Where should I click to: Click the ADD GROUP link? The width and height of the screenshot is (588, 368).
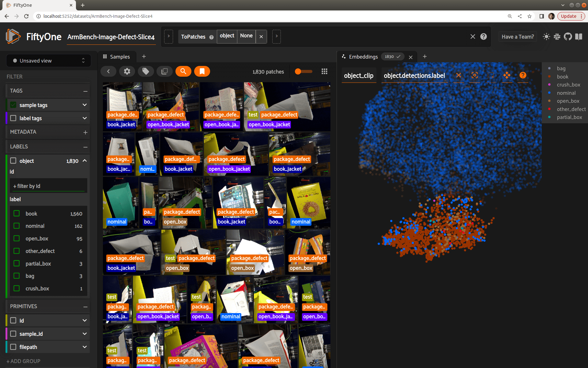tap(24, 361)
